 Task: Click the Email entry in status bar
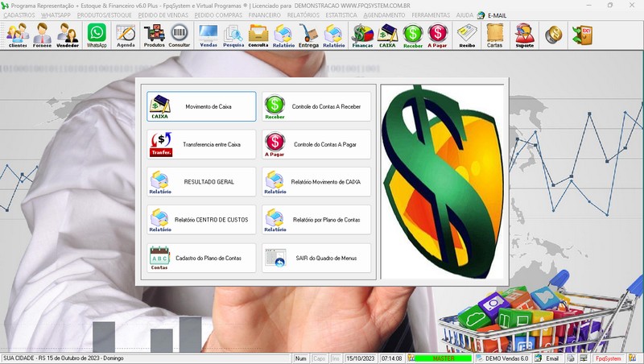pos(547,358)
